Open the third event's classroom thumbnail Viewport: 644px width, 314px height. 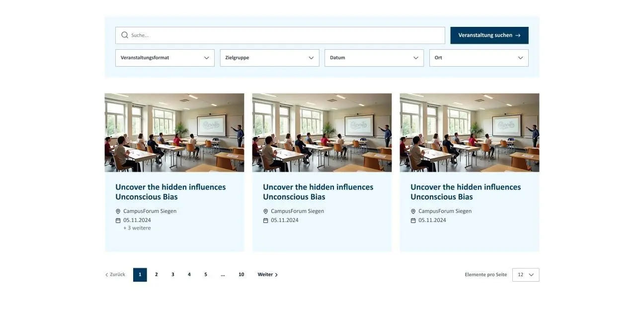point(469,132)
